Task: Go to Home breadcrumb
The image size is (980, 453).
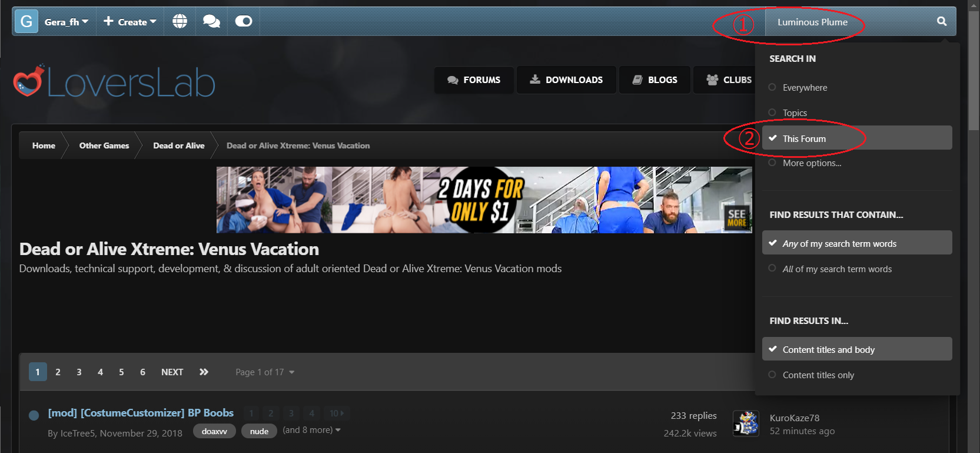Action: (x=44, y=146)
